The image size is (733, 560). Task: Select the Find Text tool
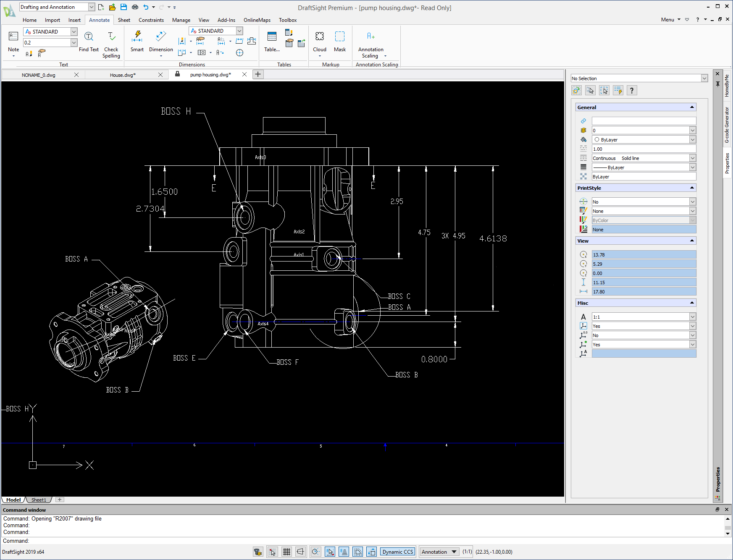pos(89,42)
